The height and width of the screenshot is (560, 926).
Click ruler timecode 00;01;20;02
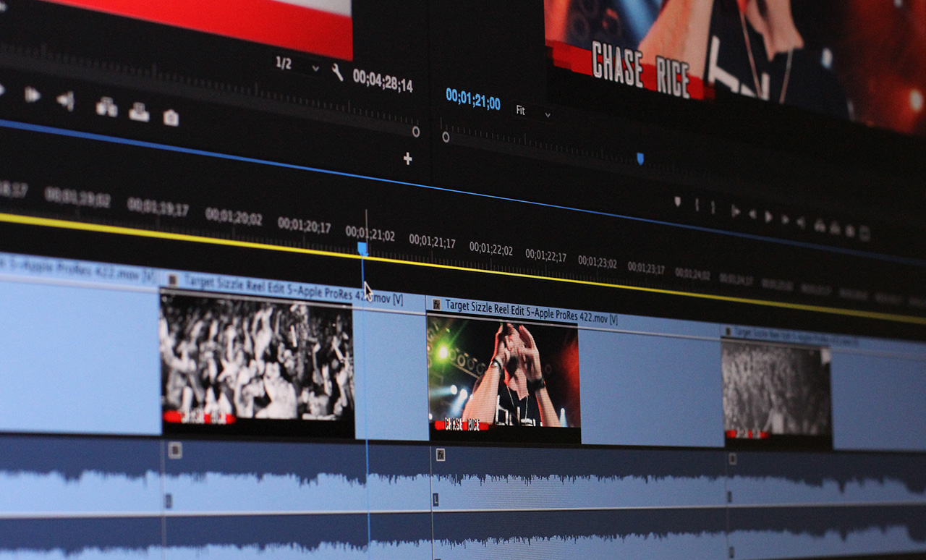[x=233, y=216]
